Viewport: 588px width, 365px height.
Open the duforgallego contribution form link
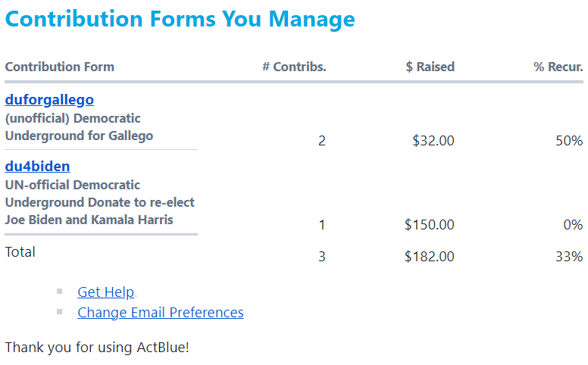coord(49,100)
